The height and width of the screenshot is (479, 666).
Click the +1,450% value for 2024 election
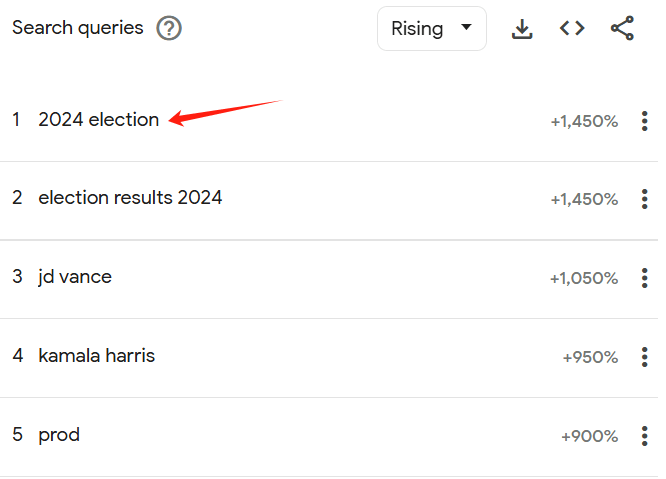click(584, 121)
